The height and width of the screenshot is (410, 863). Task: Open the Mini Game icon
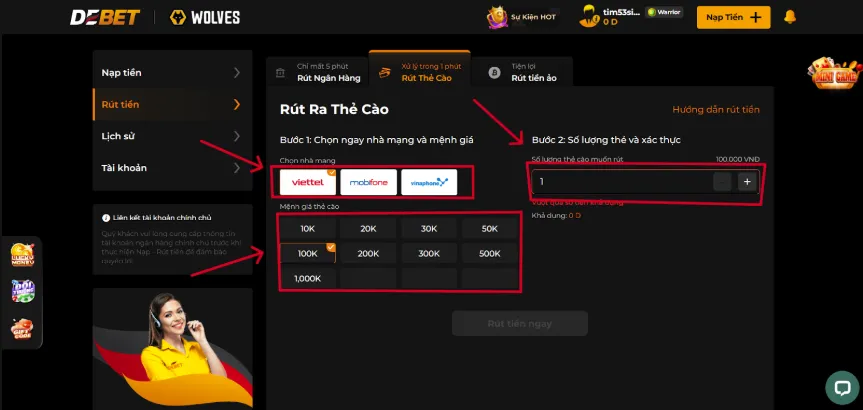coord(835,73)
